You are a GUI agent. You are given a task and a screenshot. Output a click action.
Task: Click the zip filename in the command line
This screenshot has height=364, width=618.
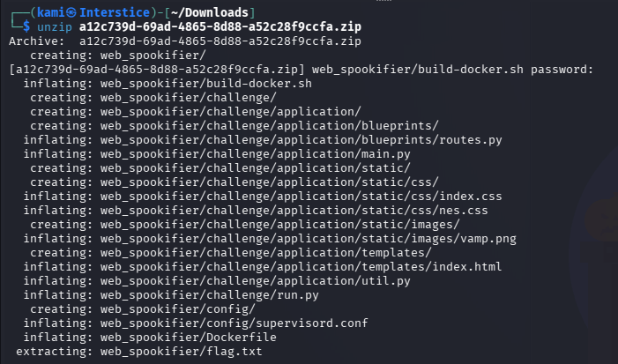[220, 26]
